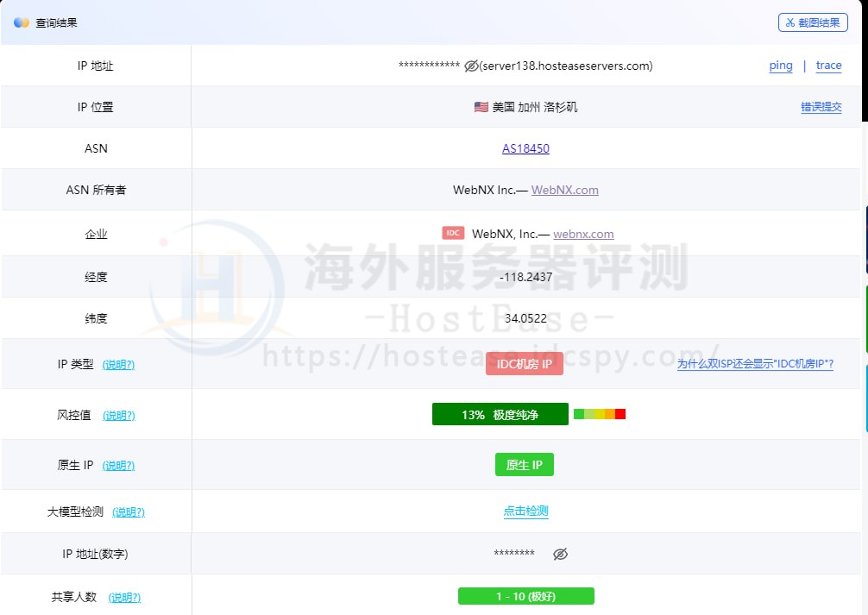868x615 pixels.
Task: Open 说明 help beside 风控值
Action: tap(118, 416)
